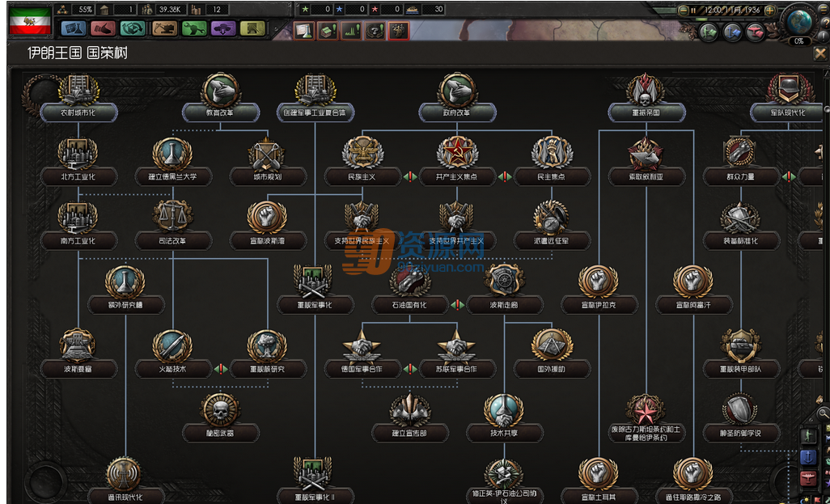The image size is (830, 504).
Task: Select the 技术共享 focus
Action: [x=505, y=418]
